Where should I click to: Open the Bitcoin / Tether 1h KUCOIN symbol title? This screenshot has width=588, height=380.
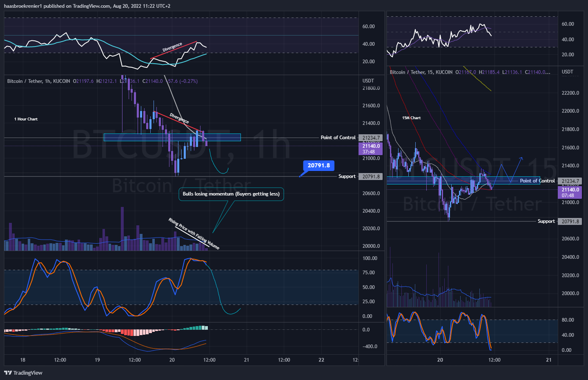38,81
